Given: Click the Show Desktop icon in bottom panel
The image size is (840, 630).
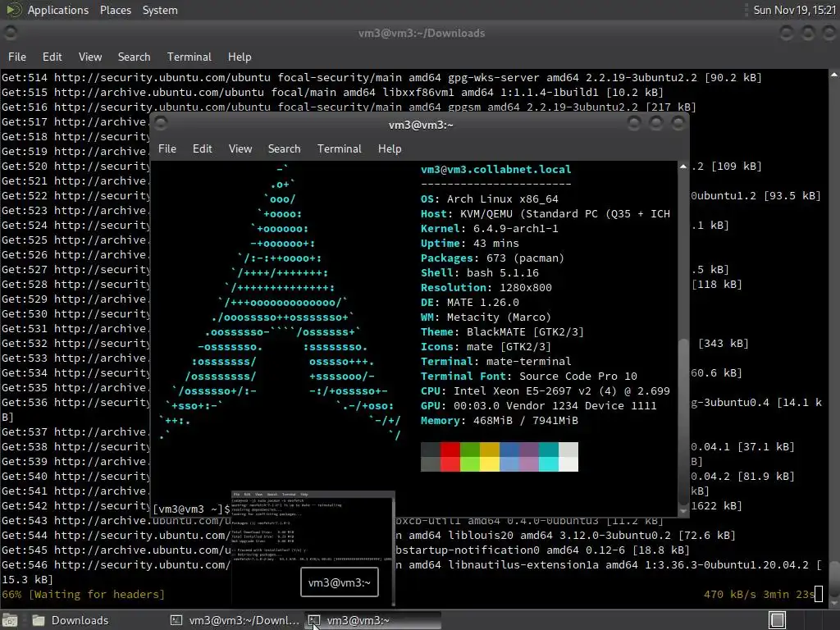Looking at the screenshot, I should (10, 620).
